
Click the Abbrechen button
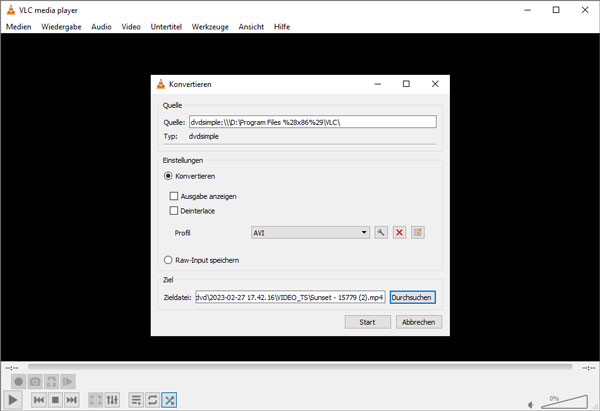tap(419, 322)
